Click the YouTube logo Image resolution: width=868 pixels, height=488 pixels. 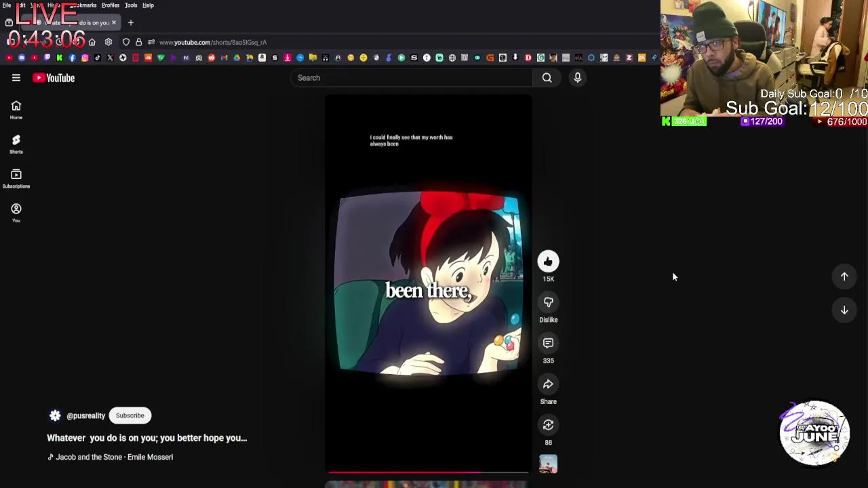pos(54,78)
